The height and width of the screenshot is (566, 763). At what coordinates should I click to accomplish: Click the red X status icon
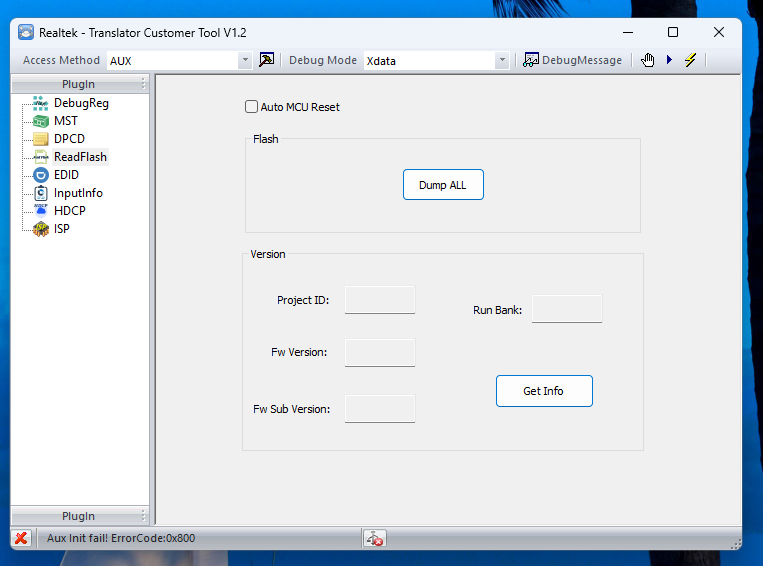tap(21, 538)
